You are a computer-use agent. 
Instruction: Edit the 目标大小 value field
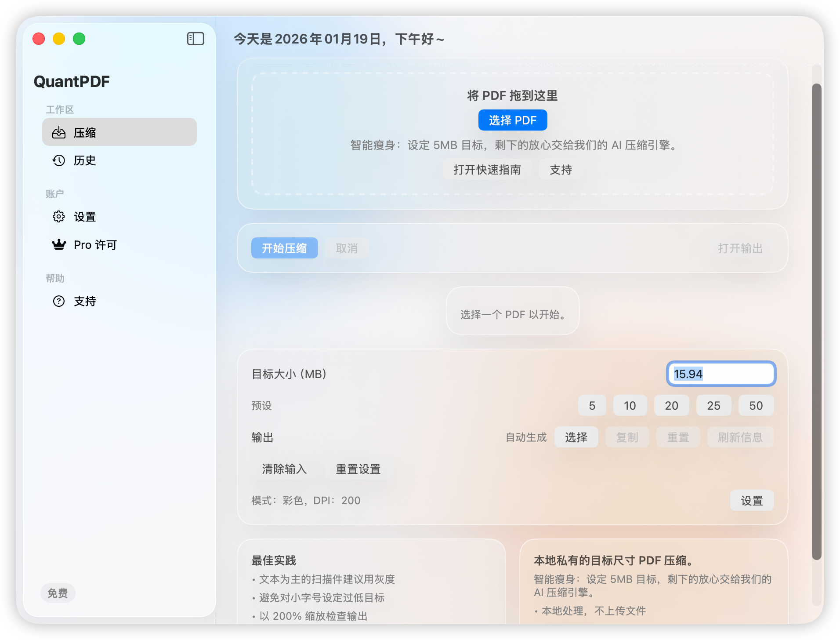(721, 374)
